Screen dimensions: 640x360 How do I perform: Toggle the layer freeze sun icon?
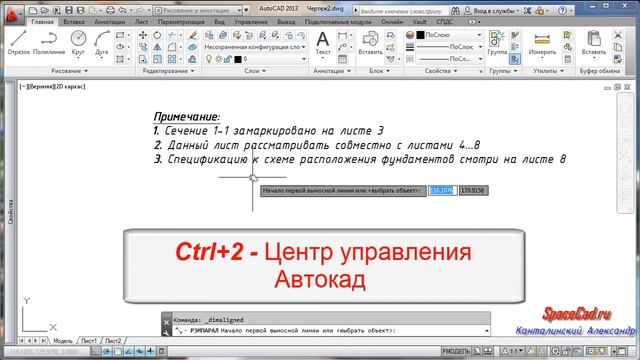pyautogui.click(x=218, y=59)
